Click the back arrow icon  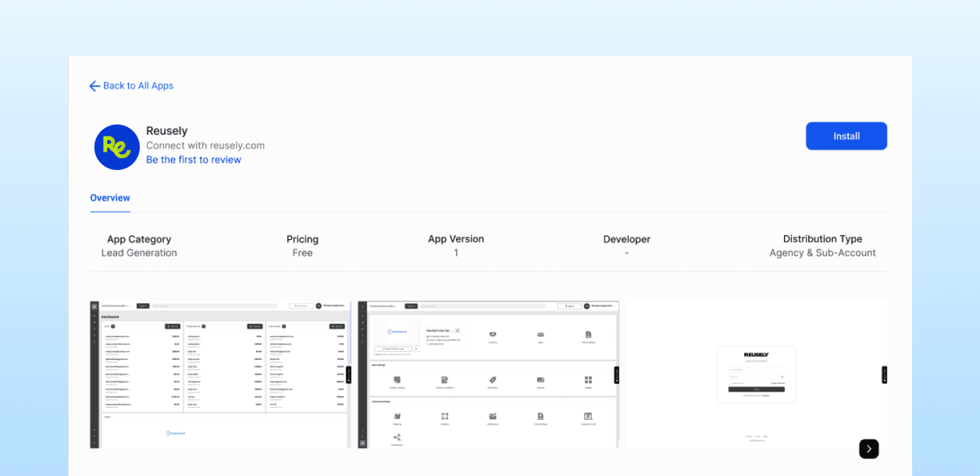pyautogui.click(x=94, y=86)
